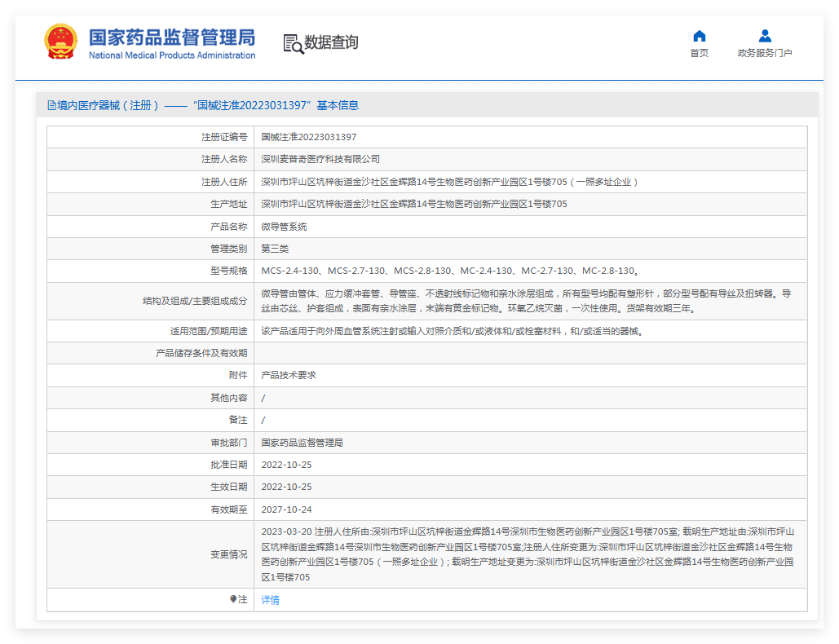Click the 注册证编号 label
The height and width of the screenshot is (644, 839).
(x=224, y=137)
